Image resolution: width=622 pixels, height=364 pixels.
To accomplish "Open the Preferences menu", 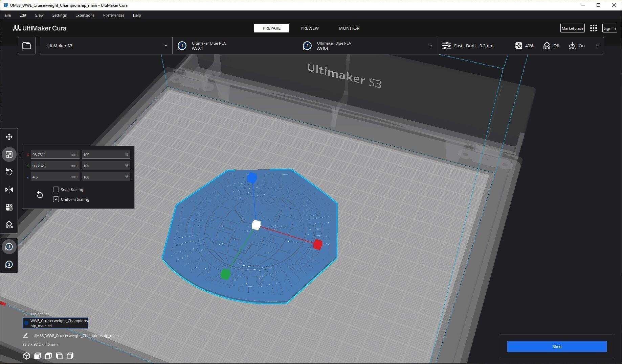I will coord(114,15).
